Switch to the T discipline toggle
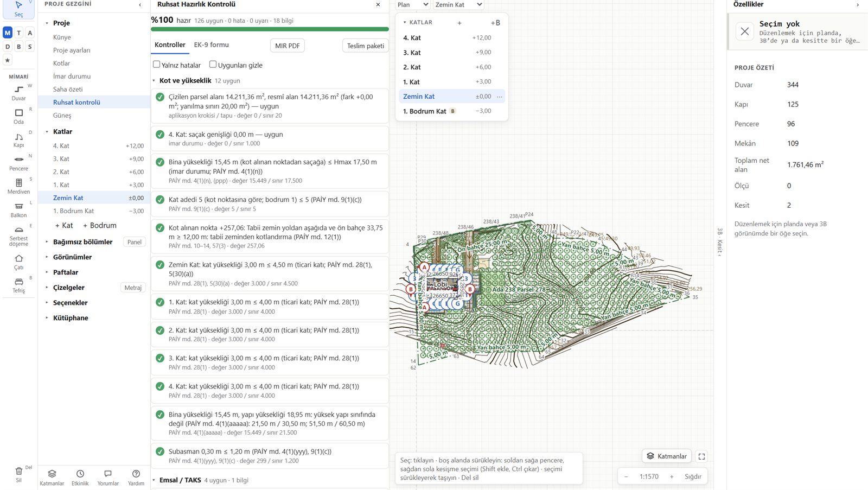Image resolution: width=868 pixels, height=490 pixels. coord(19,33)
